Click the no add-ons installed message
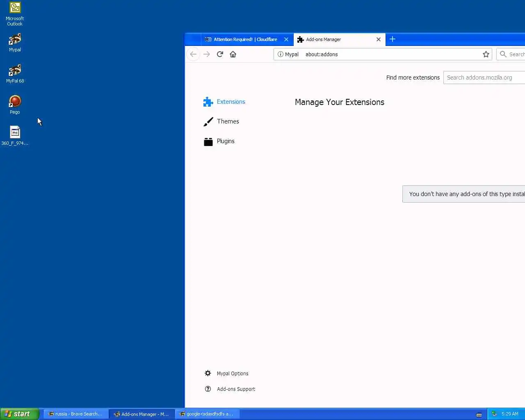Viewport: 525px width, 420px height. (464, 194)
